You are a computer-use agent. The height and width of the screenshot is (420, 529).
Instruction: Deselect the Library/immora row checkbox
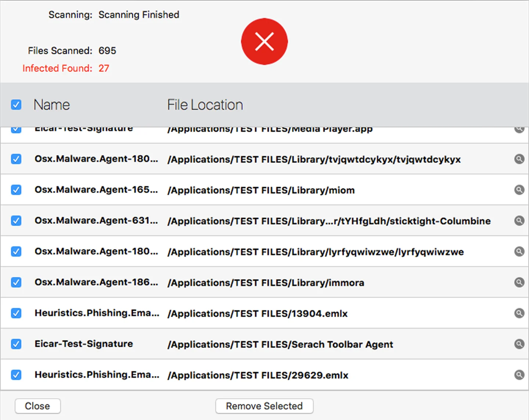tap(16, 282)
